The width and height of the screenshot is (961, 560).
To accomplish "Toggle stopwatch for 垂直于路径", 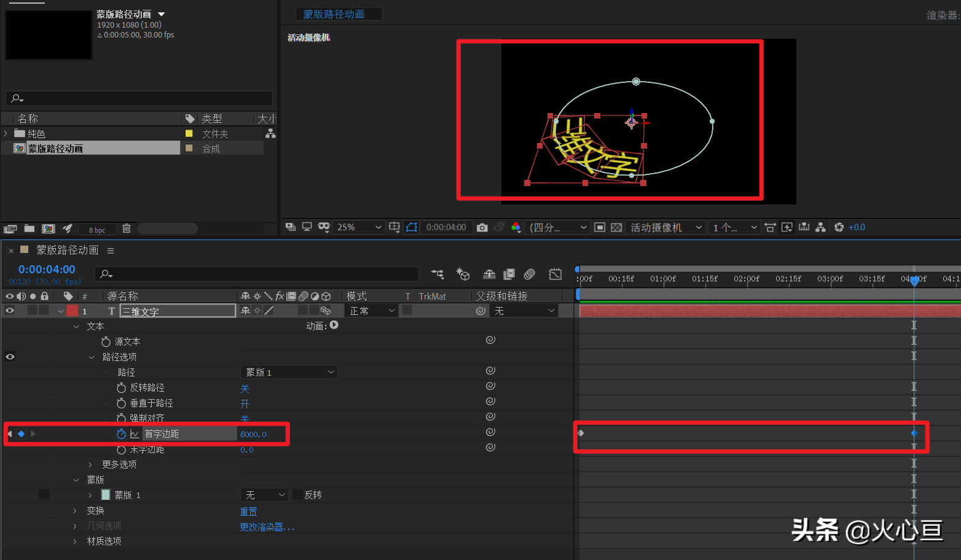I will 121,403.
